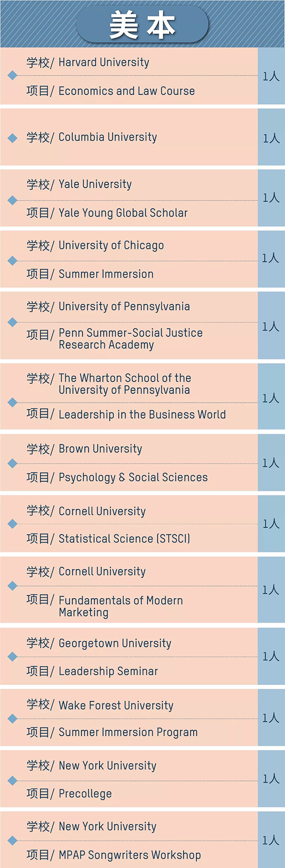Open the Harvard University school name
The image size is (285, 868).
tap(104, 62)
